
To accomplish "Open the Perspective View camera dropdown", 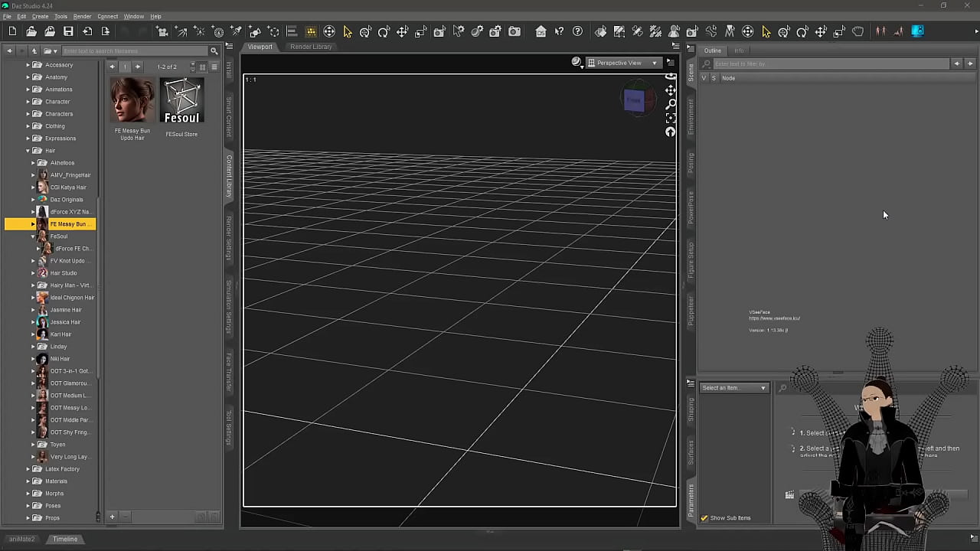I will [x=623, y=63].
